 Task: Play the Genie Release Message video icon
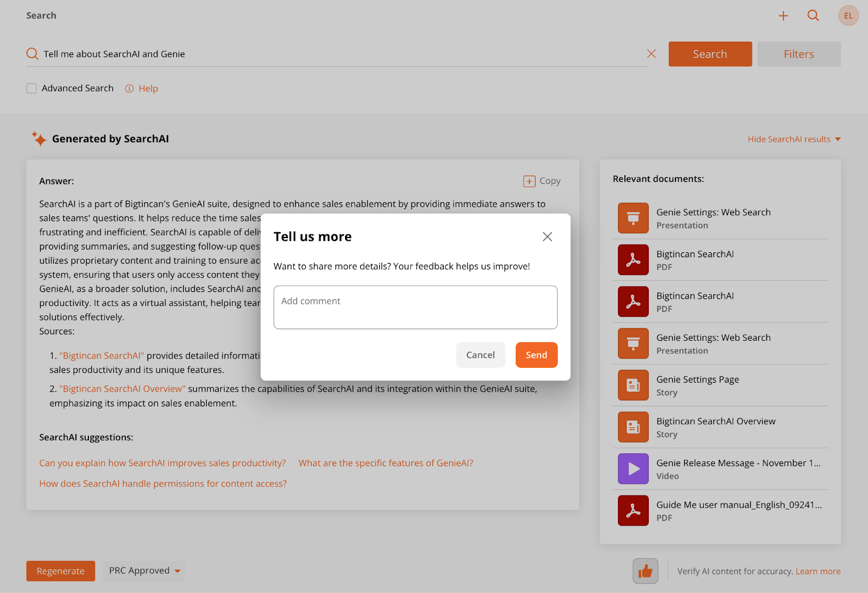tap(633, 469)
